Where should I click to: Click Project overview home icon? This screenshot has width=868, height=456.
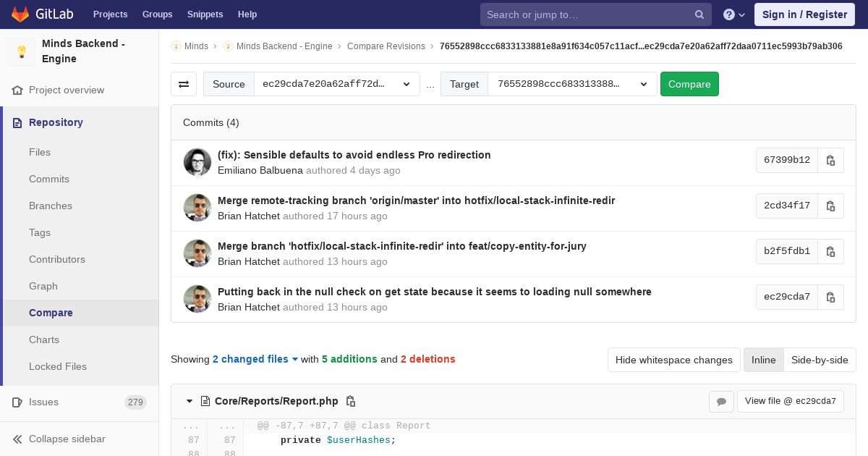[x=17, y=90]
